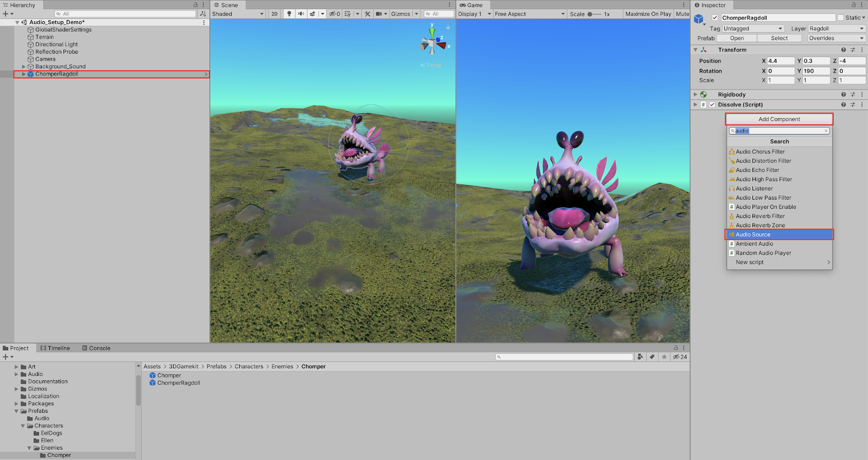Click the Search by Type icon in Project
The width and height of the screenshot is (868, 460).
click(x=641, y=357)
